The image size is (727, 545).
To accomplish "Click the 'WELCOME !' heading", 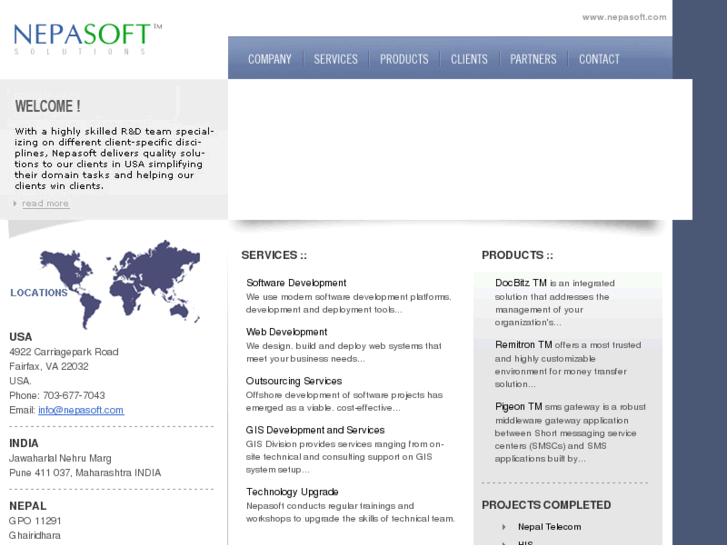I will pyautogui.click(x=48, y=106).
